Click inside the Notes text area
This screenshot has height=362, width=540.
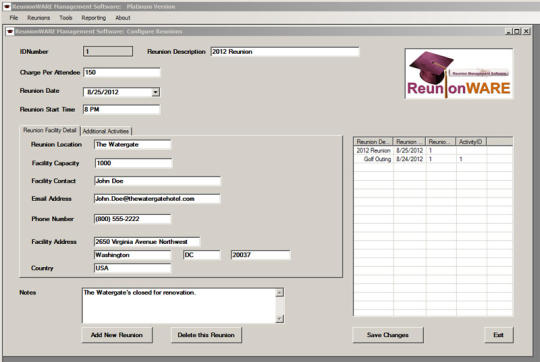179,306
